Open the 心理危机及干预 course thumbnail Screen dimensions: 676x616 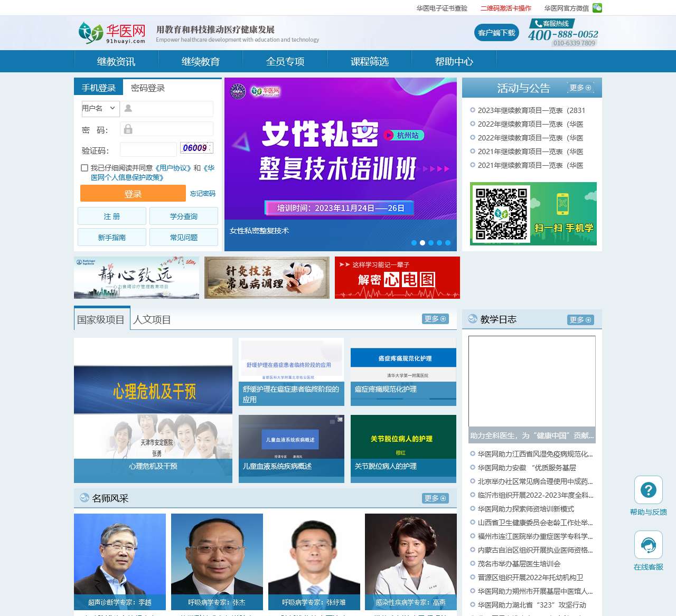pos(153,410)
